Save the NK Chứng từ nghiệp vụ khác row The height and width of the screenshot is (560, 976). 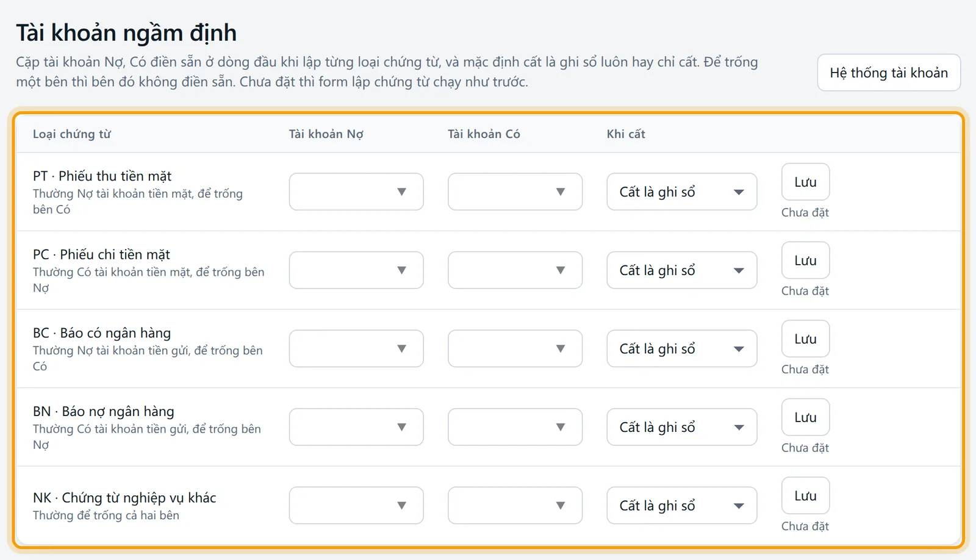pyautogui.click(x=805, y=495)
